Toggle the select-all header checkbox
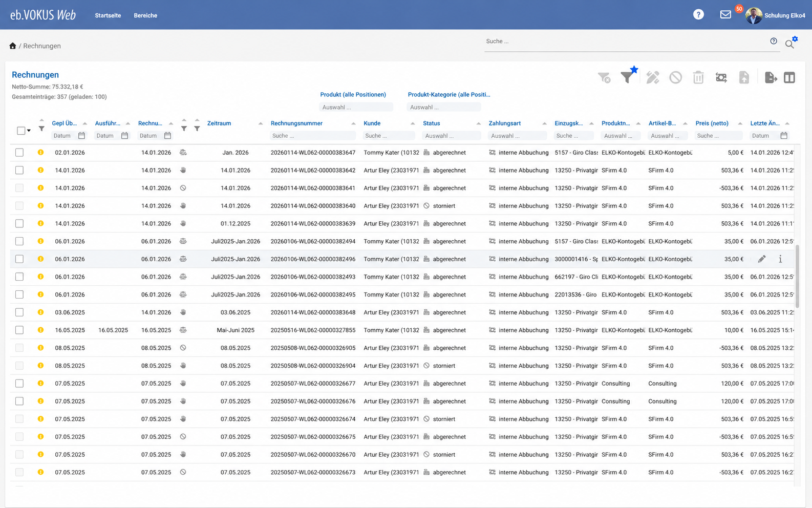 [x=21, y=131]
